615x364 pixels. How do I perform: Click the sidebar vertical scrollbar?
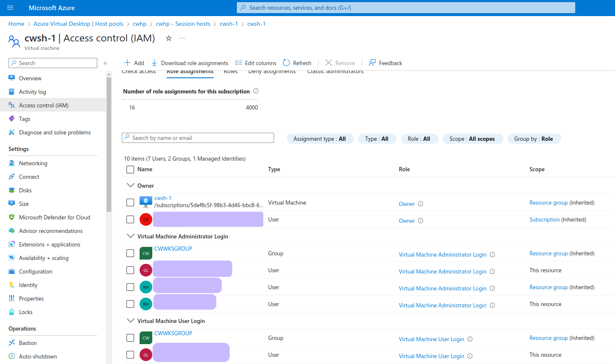(109, 144)
